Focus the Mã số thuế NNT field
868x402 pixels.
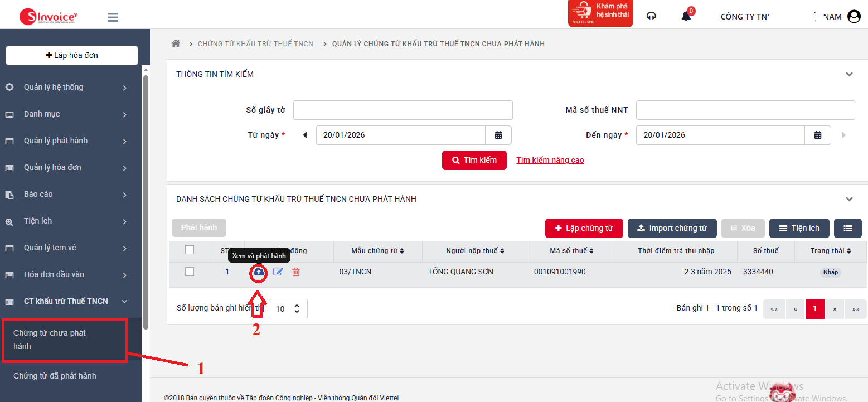(x=745, y=110)
